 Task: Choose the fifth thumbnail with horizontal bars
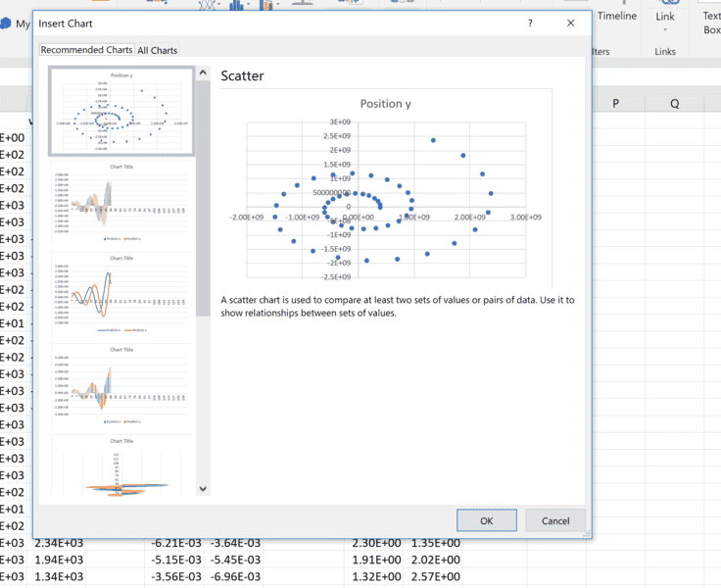click(x=121, y=467)
